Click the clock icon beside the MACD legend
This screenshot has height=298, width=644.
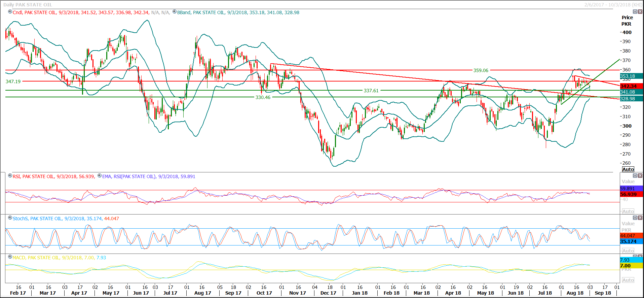(10, 257)
